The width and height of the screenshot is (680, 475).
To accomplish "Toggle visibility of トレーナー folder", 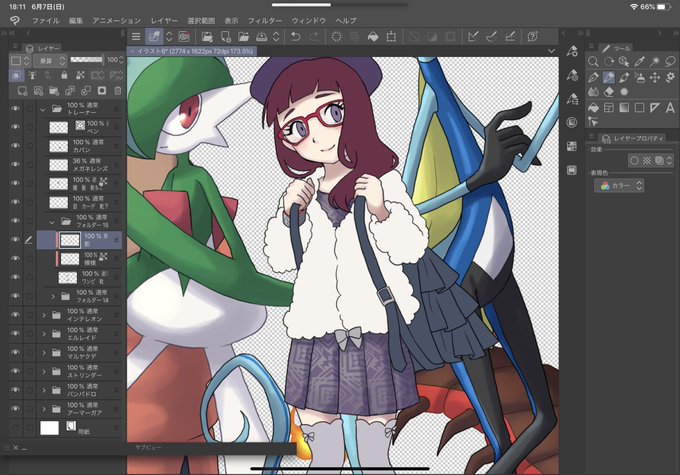I will click(15, 108).
